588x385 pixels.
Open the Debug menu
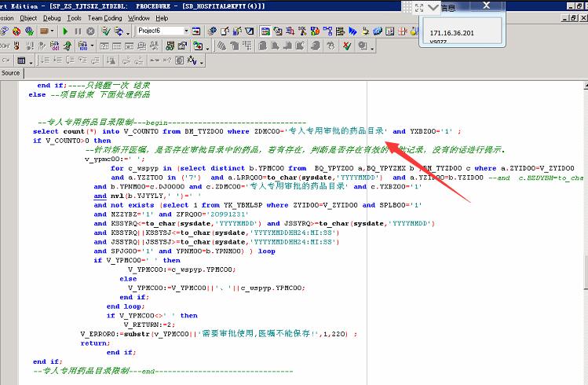pyautogui.click(x=52, y=17)
